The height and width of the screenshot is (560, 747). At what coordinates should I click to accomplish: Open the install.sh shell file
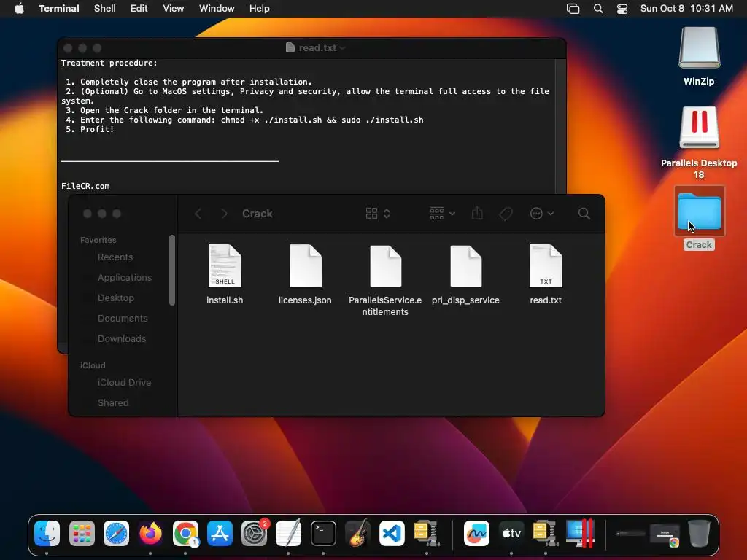click(225, 265)
